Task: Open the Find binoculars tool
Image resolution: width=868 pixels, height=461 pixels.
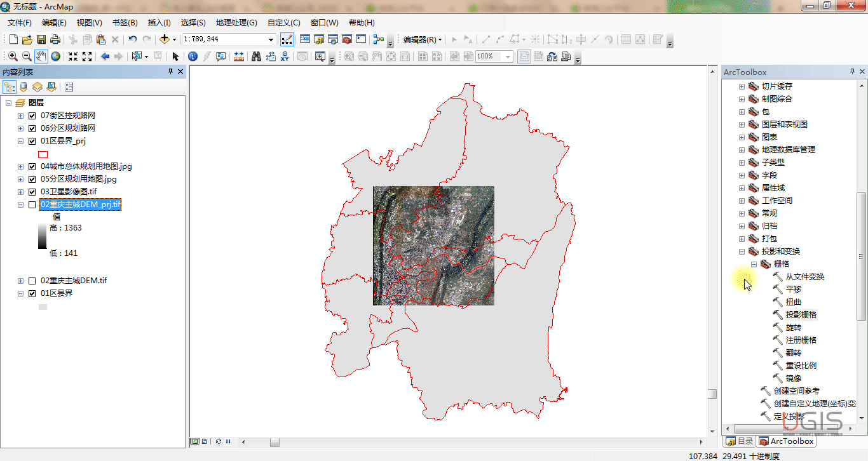Action: coord(257,57)
